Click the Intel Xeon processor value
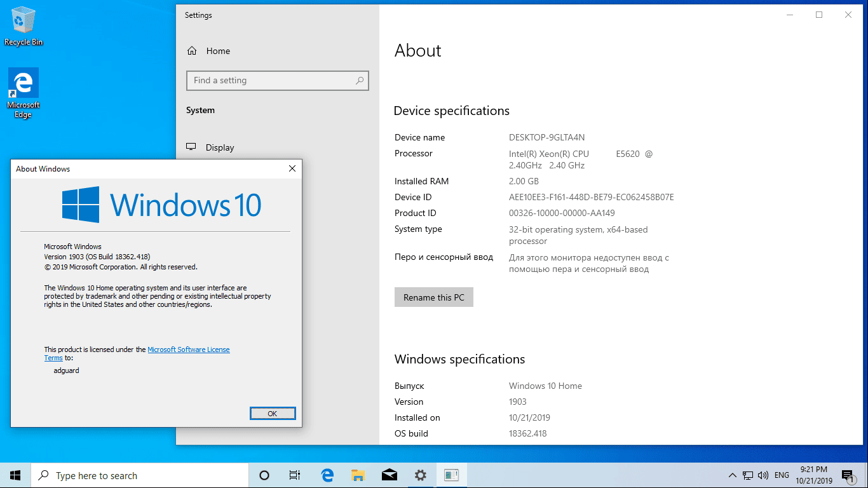Viewport: 868px width, 488px height. pos(581,159)
